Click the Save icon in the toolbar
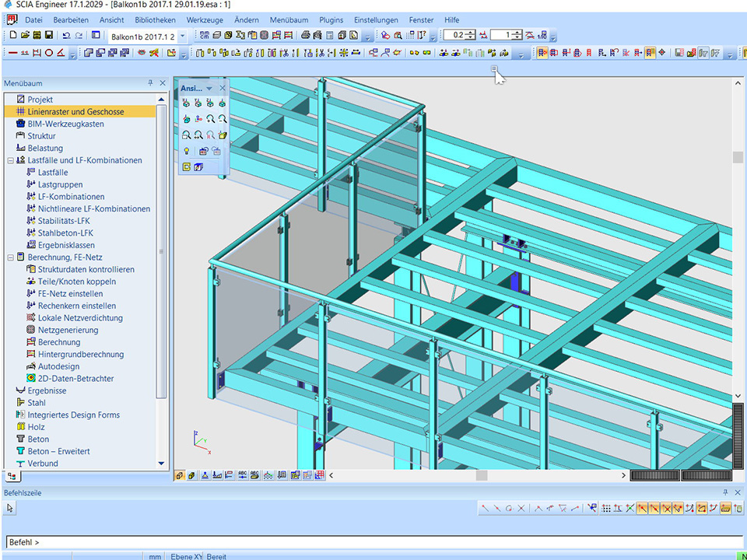 49,36
